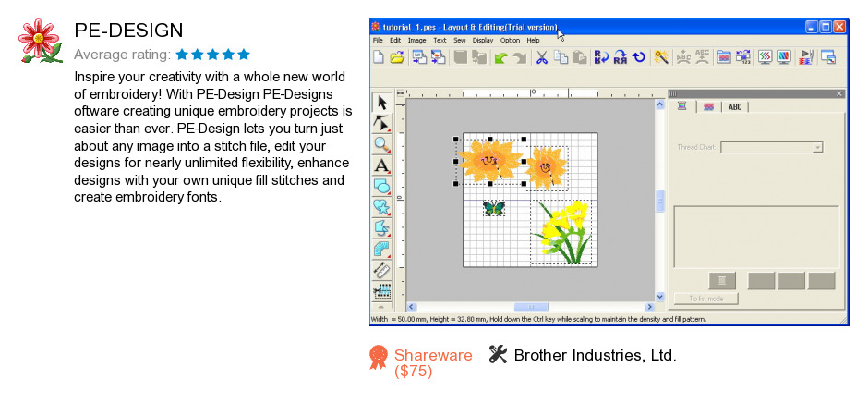Click the scroll-right arrow below canvas
The image size is (868, 404).
click(x=649, y=307)
